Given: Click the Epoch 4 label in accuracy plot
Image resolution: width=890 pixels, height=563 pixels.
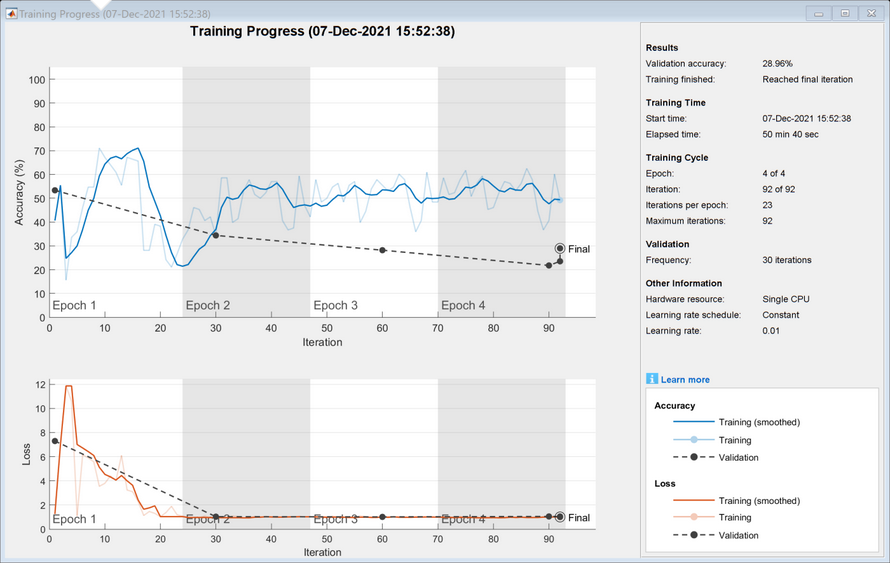Looking at the screenshot, I should pyautogui.click(x=463, y=305).
